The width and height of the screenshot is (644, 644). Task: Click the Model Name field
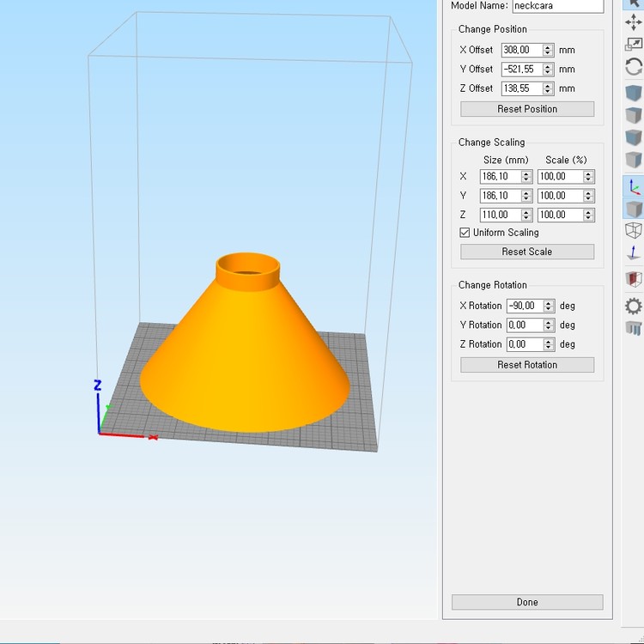558,6
